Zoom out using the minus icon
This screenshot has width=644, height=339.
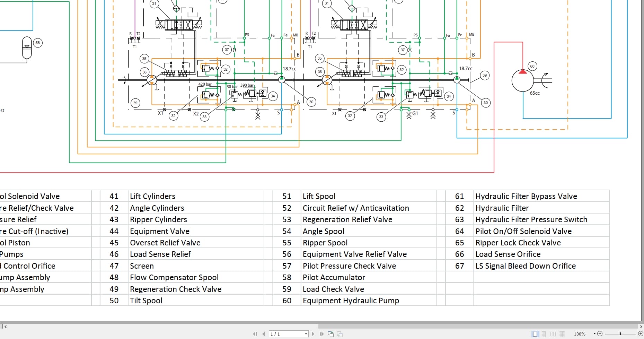600,334
